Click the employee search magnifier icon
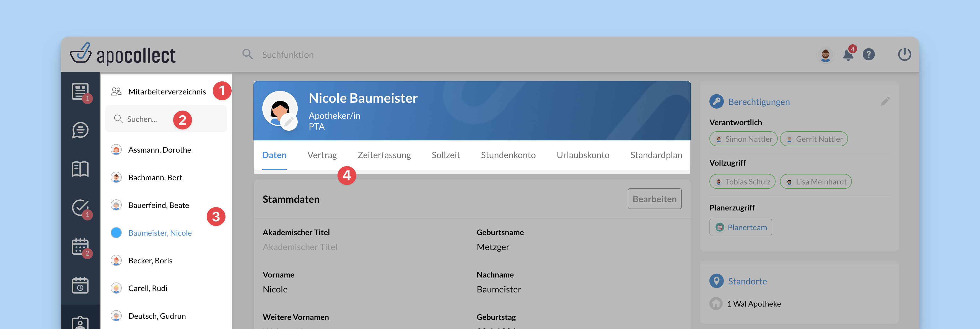Image resolution: width=980 pixels, height=329 pixels. pos(118,119)
